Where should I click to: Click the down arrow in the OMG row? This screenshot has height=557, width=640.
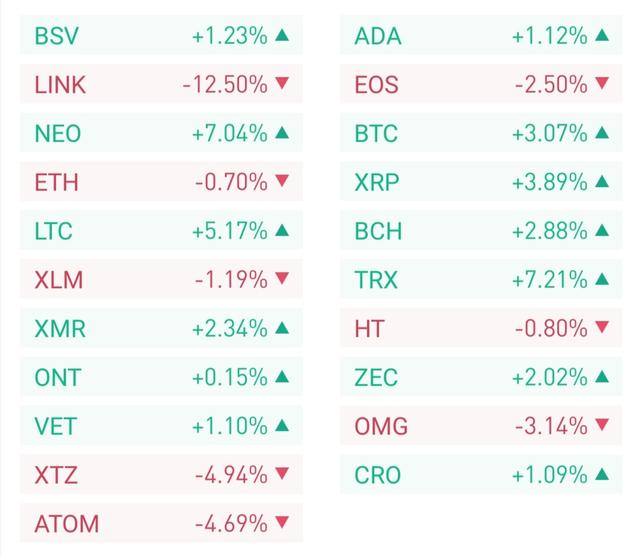coord(602,427)
